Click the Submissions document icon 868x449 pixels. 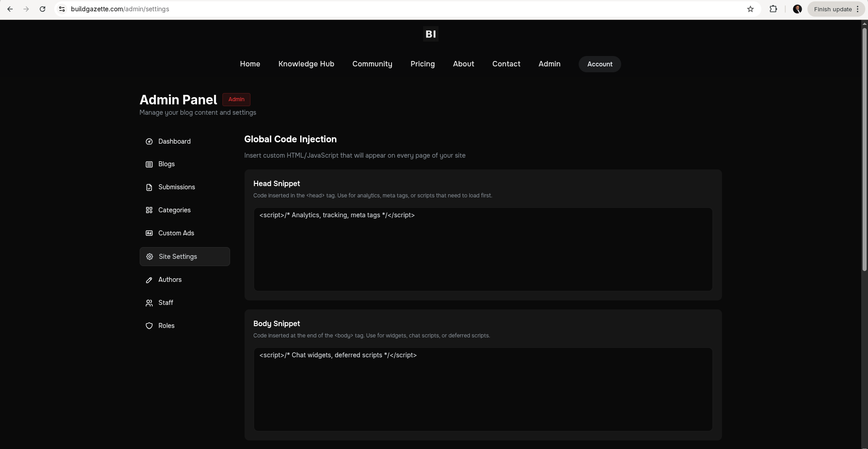click(x=149, y=187)
